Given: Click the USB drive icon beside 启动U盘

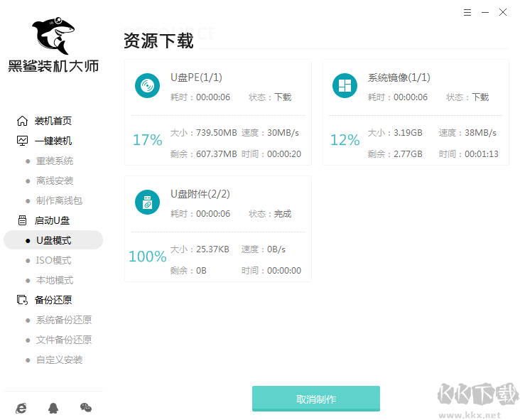Looking at the screenshot, I should (22, 220).
